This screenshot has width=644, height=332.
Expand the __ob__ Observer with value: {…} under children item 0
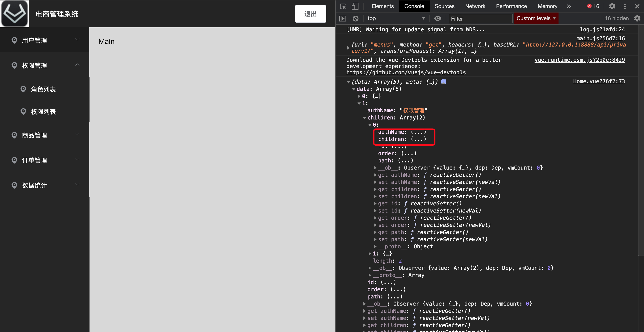[375, 168]
